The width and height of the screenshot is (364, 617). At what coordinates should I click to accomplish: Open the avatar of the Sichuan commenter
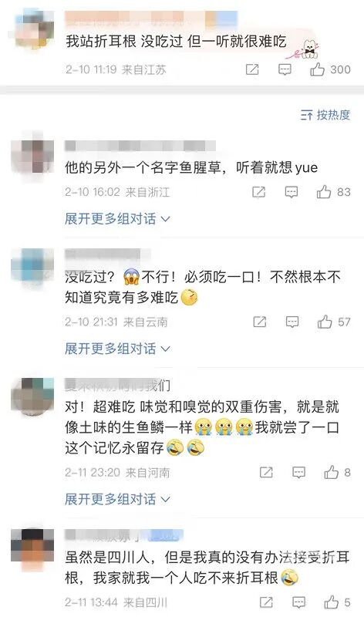click(32, 549)
